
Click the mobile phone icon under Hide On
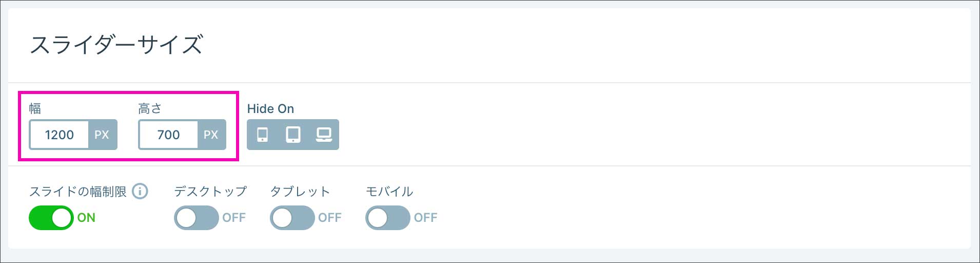(x=262, y=135)
